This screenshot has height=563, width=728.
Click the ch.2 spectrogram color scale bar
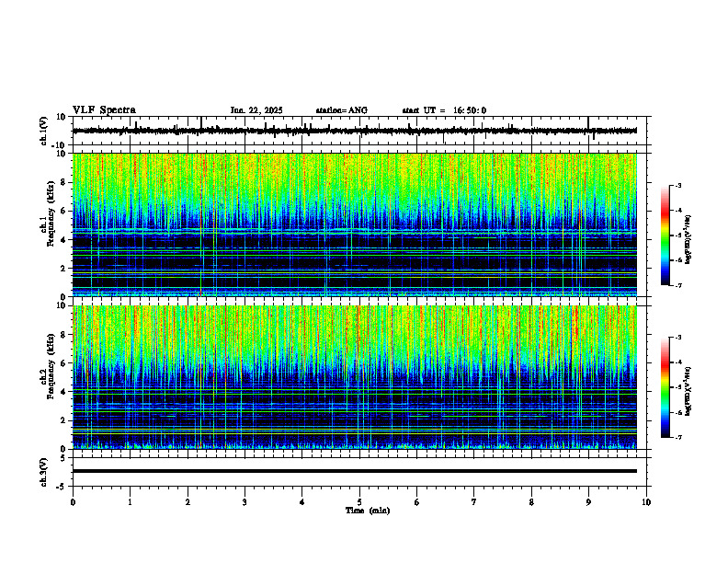pos(665,387)
